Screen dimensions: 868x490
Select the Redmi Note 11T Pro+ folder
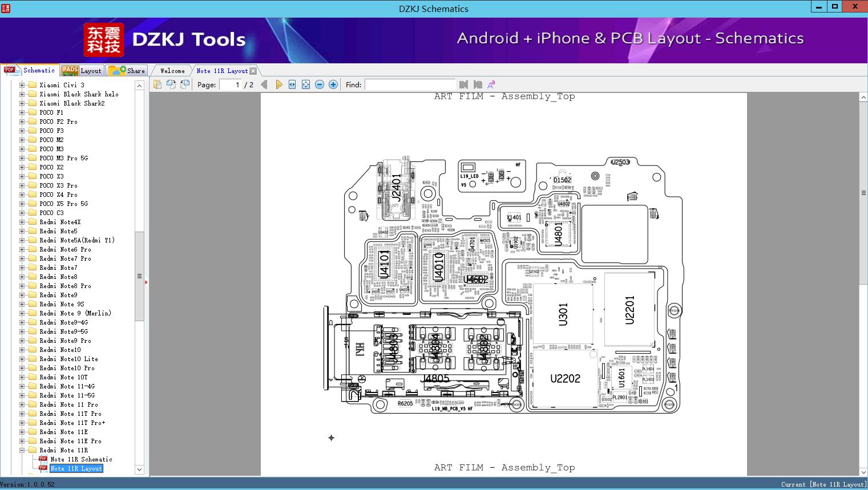click(72, 423)
